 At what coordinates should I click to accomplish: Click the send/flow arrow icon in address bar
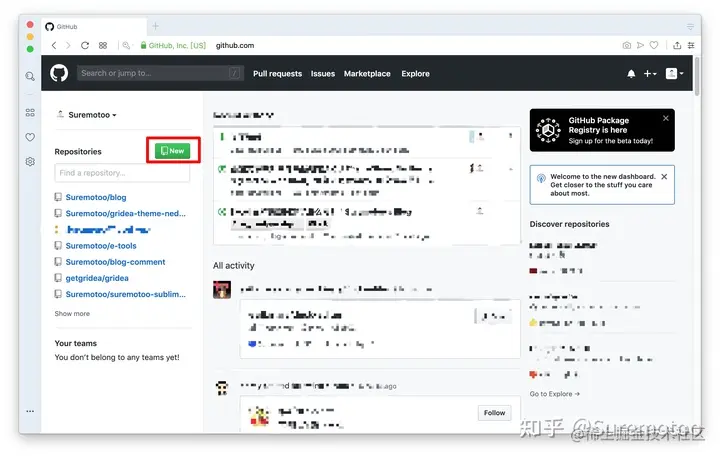(640, 45)
